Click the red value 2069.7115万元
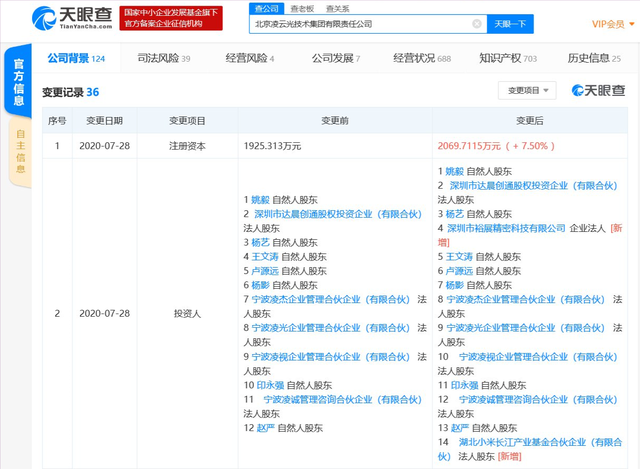 469,146
